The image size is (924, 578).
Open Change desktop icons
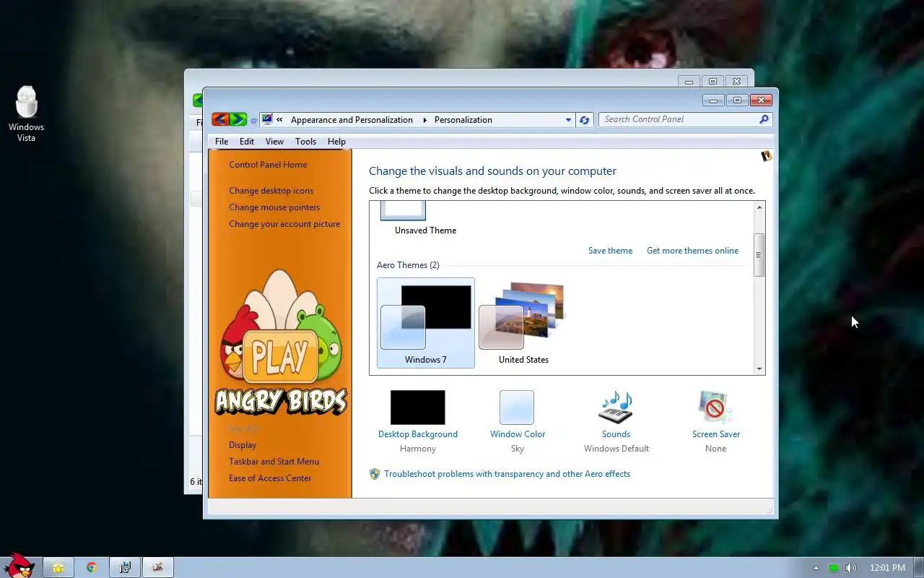point(271,191)
